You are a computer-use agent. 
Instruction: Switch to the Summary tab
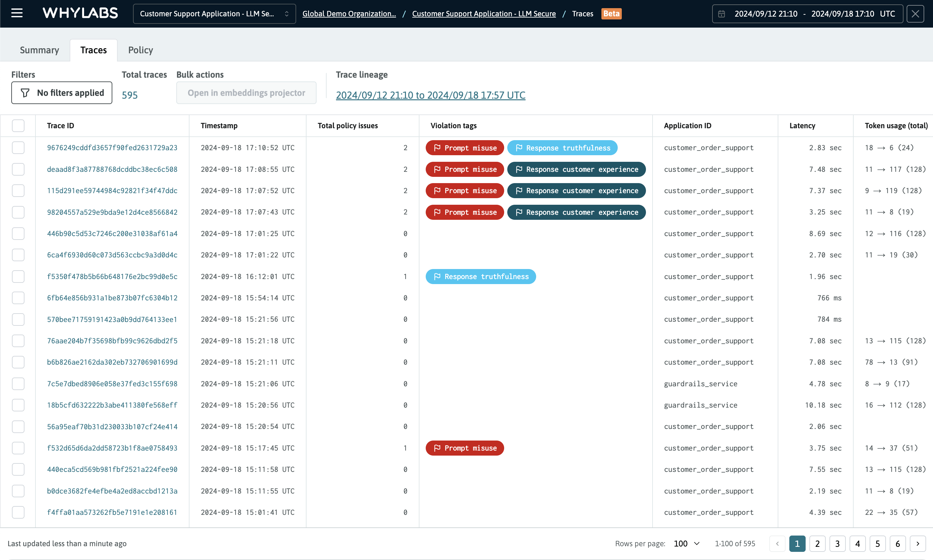[x=39, y=50]
